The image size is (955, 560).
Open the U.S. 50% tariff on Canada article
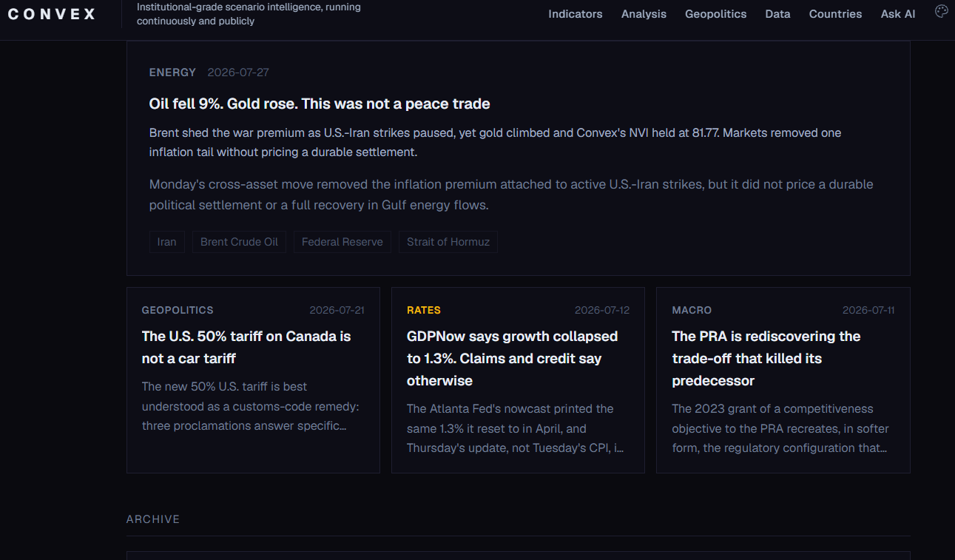coord(246,347)
